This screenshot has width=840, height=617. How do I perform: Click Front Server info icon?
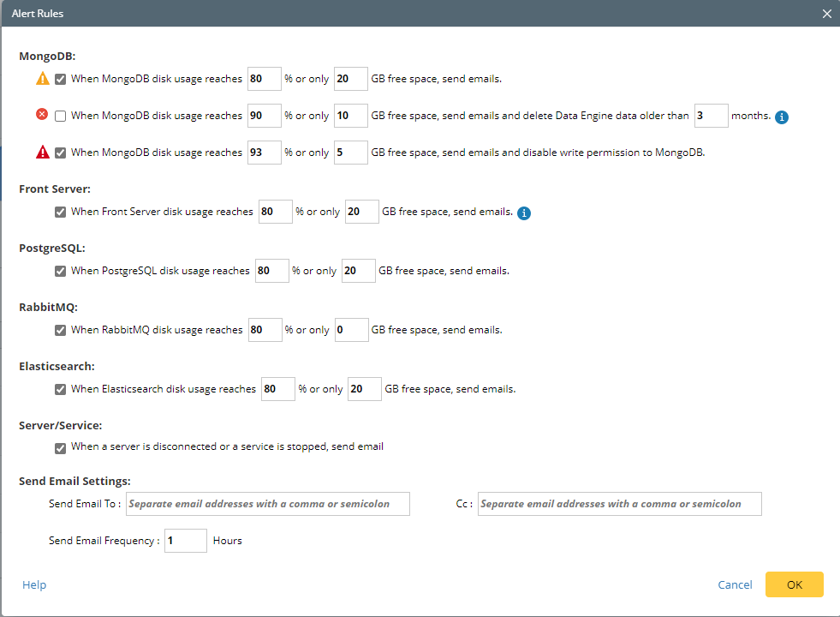(x=524, y=213)
